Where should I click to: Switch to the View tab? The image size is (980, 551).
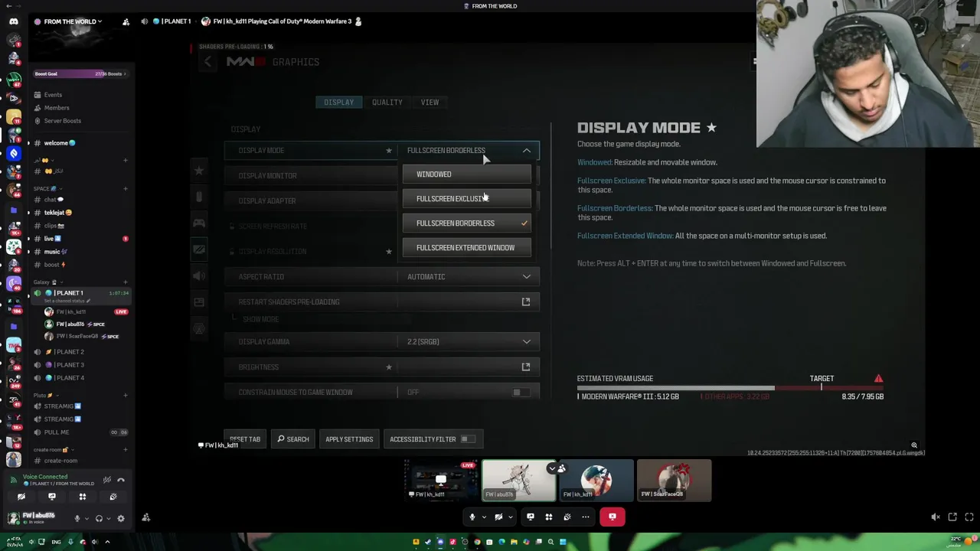[x=430, y=103]
